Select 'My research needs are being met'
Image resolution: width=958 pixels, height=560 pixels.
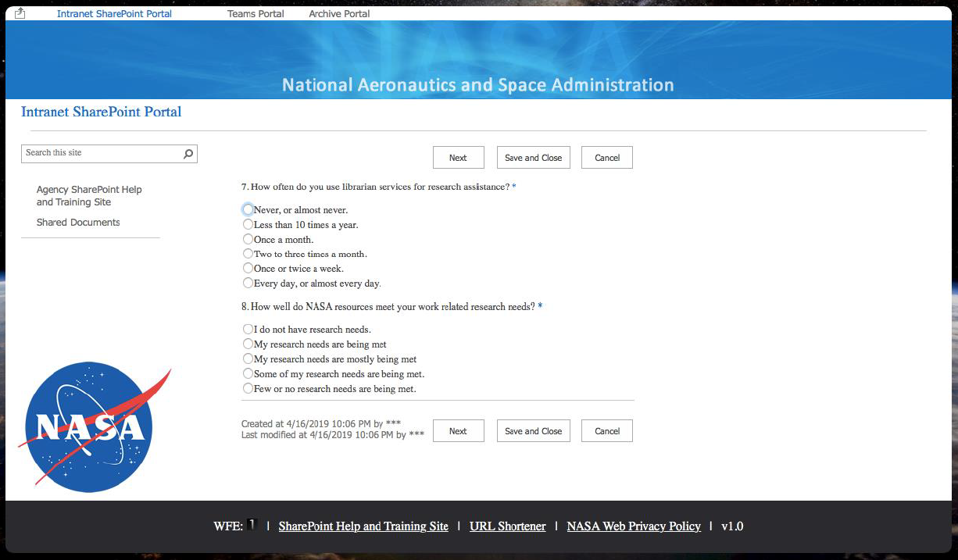point(248,344)
